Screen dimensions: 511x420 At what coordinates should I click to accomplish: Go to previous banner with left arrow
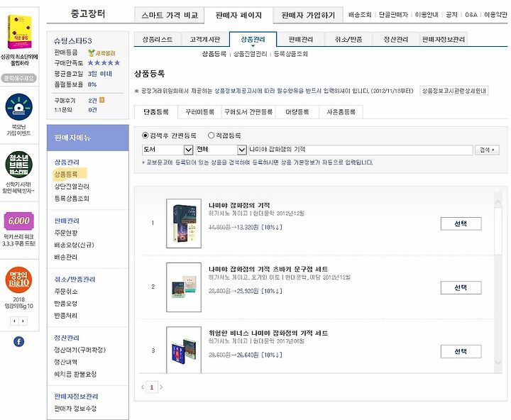pyautogui.click(x=14, y=321)
